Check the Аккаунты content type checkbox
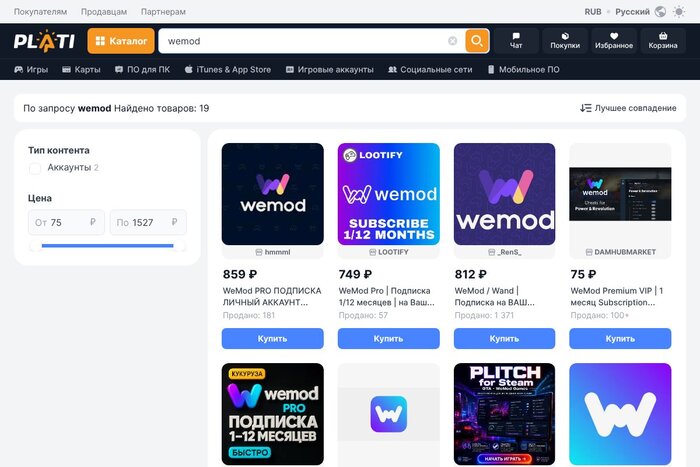Image resolution: width=700 pixels, height=467 pixels. (35, 168)
